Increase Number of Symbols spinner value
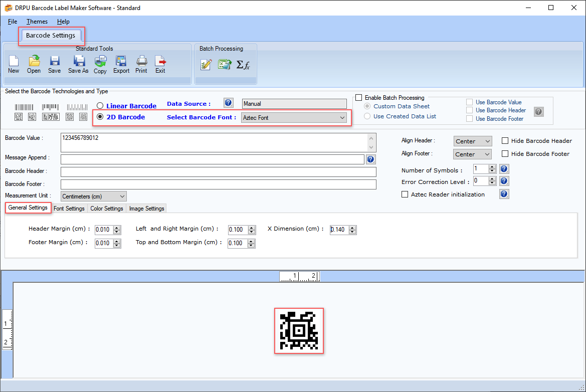This screenshot has width=586, height=392. point(492,167)
